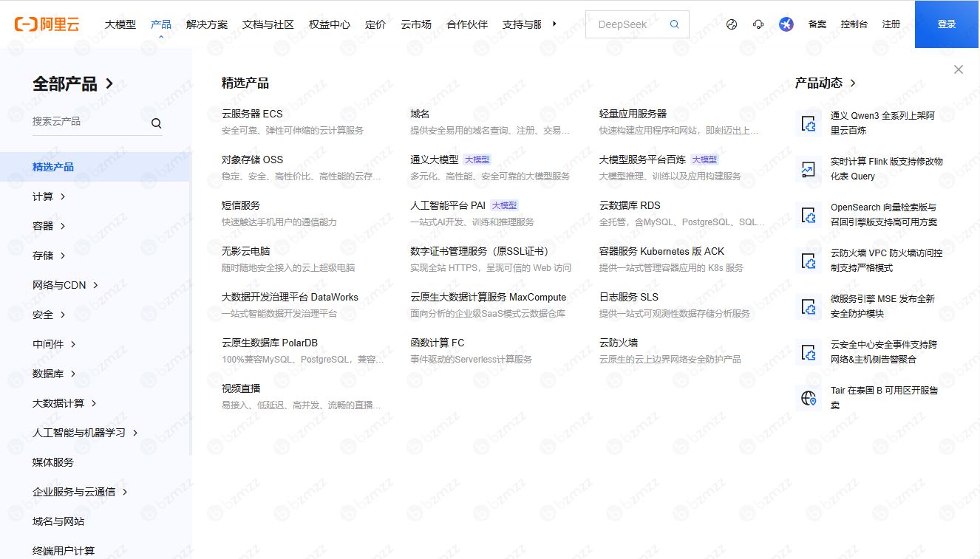The image size is (980, 559).
Task: Click icon beside cloud firewall VPC news
Action: pyautogui.click(x=809, y=261)
